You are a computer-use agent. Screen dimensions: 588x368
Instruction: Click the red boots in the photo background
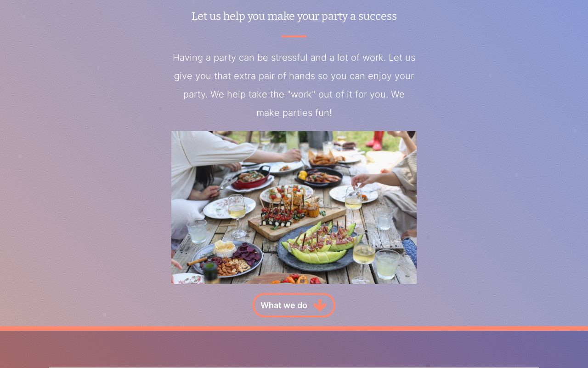pos(376,140)
